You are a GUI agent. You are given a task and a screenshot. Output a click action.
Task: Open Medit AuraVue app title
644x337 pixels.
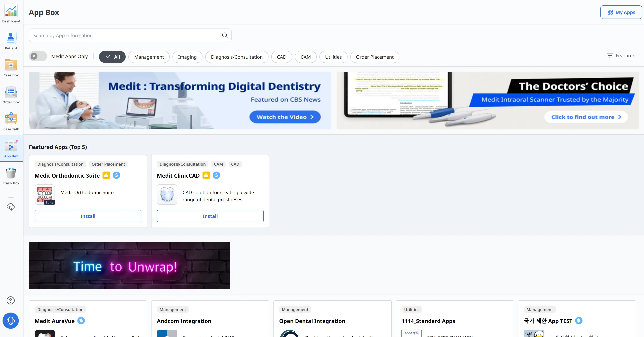point(55,321)
